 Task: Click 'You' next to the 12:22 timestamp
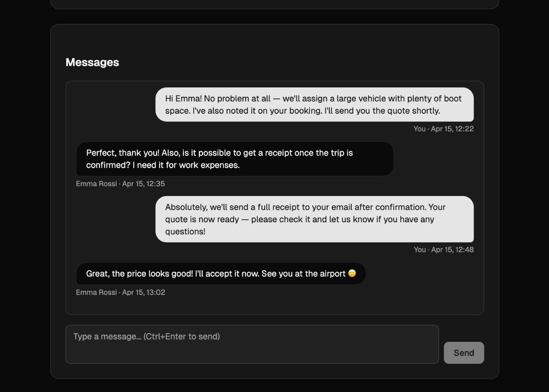click(419, 129)
